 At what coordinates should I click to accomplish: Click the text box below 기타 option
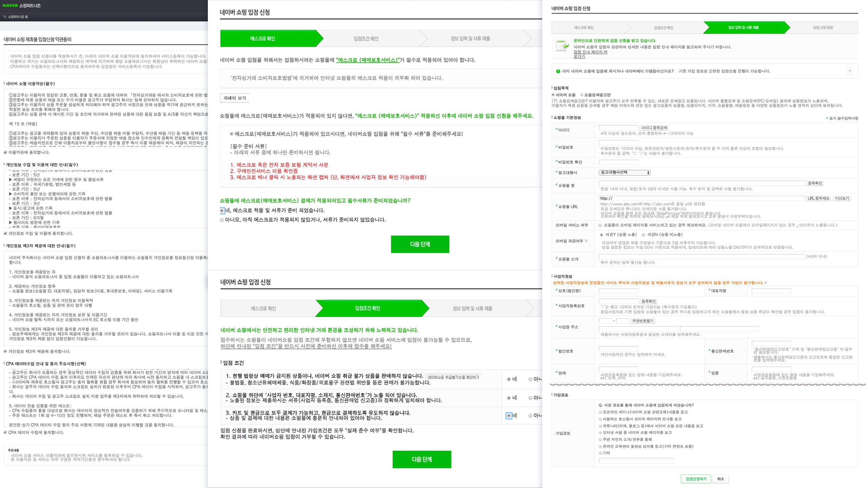[x=636, y=461]
